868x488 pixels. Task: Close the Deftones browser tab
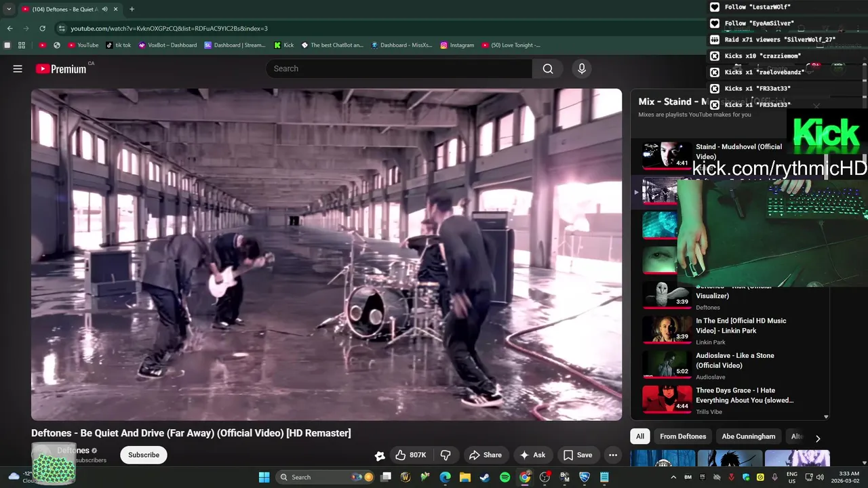(x=116, y=9)
